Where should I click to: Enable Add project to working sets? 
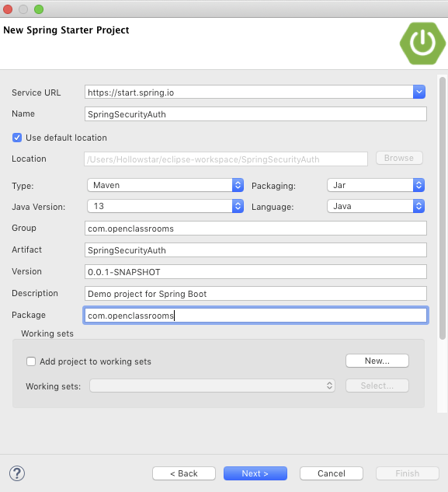pos(31,361)
